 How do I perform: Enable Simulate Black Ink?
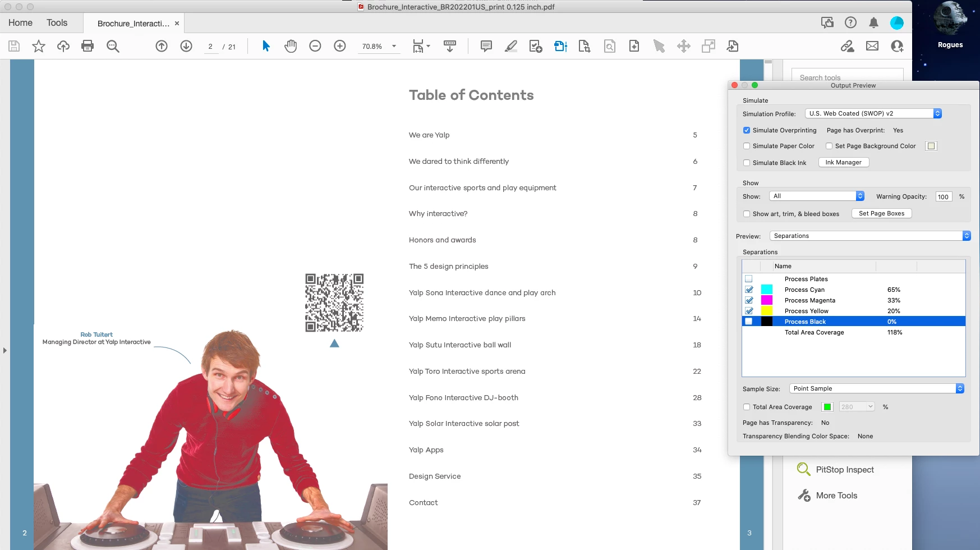click(747, 163)
